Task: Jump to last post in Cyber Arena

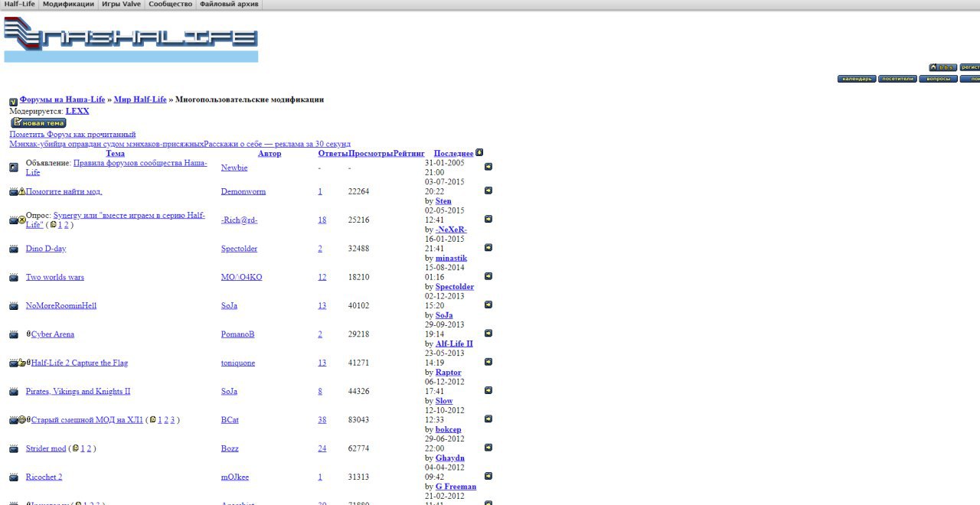Action: pyautogui.click(x=488, y=333)
